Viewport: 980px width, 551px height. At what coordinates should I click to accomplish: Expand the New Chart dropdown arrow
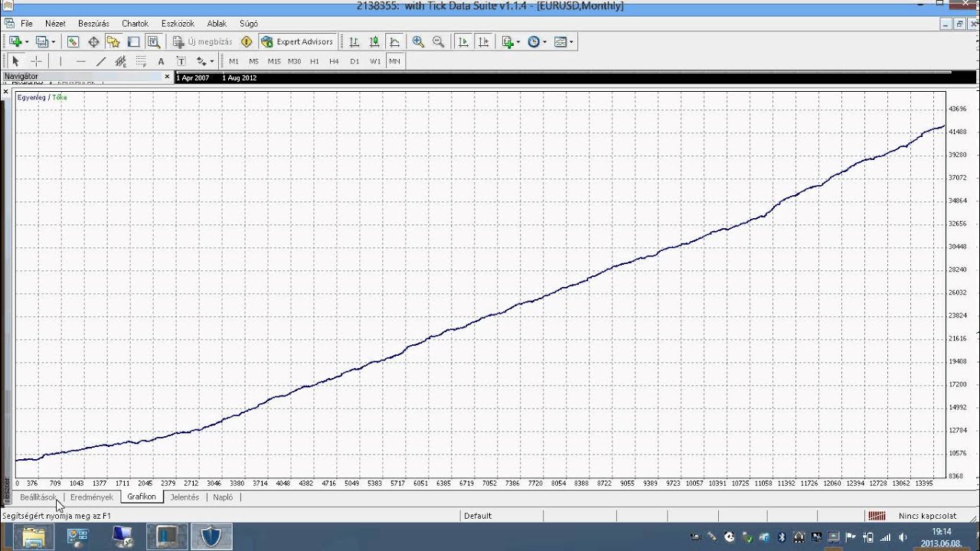[x=27, y=42]
